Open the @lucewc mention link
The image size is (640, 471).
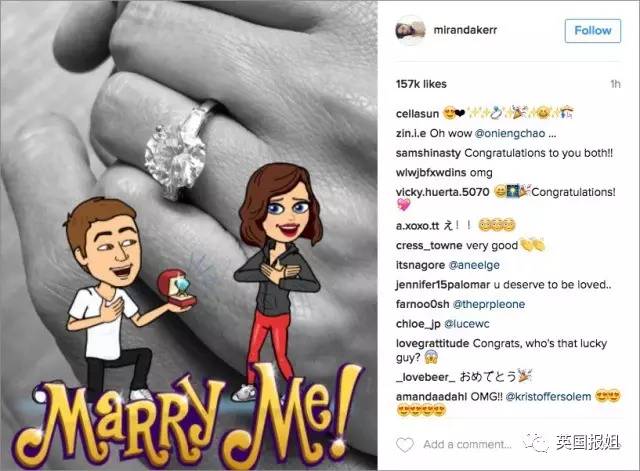pyautogui.click(x=467, y=324)
